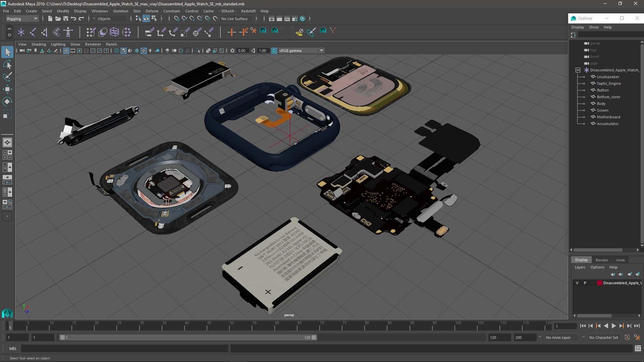Open the viewport Renderer menu
644x362 pixels.
[93, 44]
